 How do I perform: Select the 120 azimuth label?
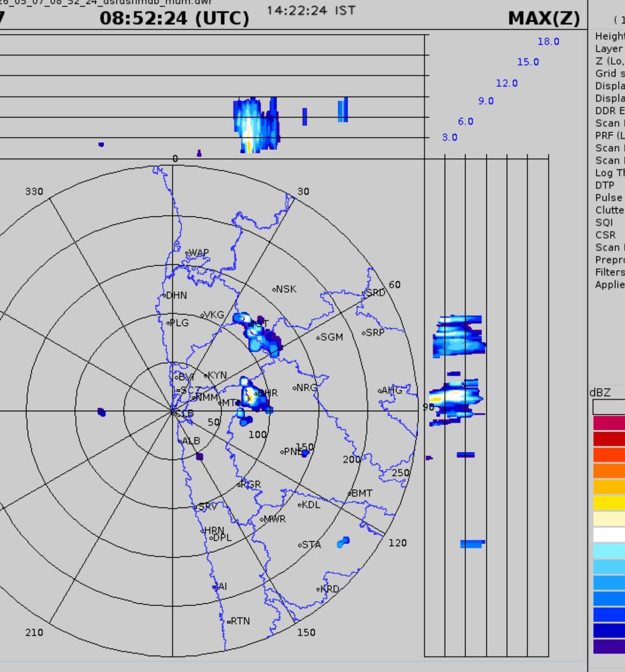[398, 543]
